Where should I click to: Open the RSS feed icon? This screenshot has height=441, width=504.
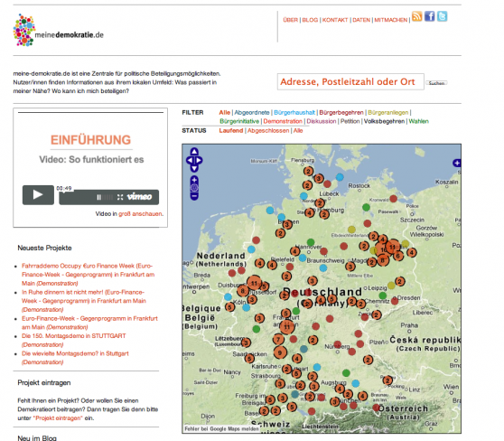(x=416, y=16)
